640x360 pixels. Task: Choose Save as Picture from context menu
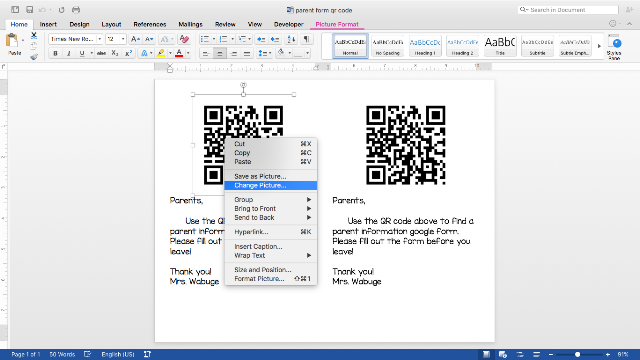pos(271,176)
